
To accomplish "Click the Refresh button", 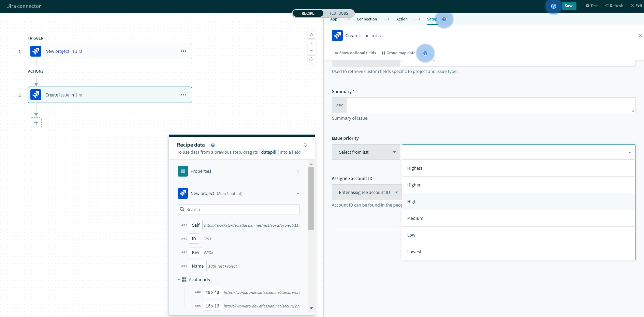I will click(614, 6).
